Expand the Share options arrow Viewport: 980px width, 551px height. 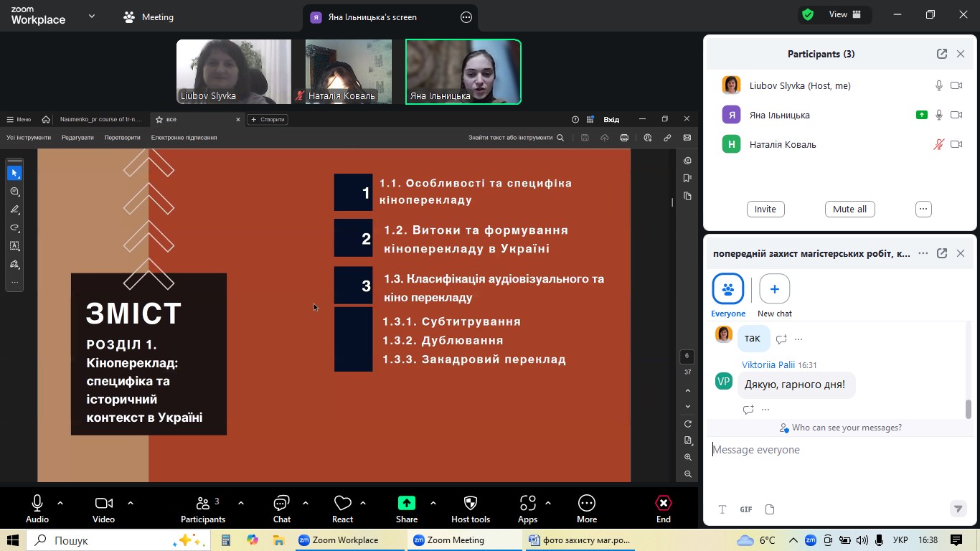tap(433, 503)
